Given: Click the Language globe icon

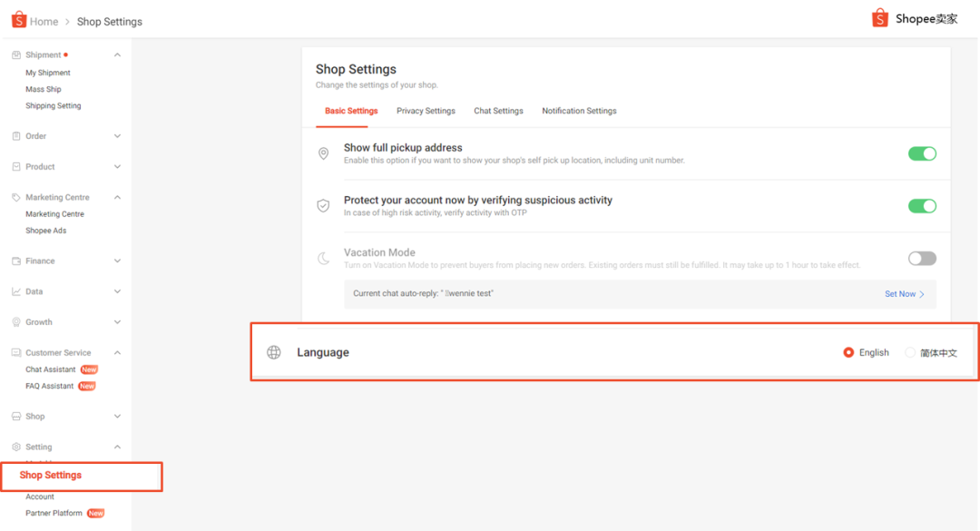Looking at the screenshot, I should click(x=274, y=352).
